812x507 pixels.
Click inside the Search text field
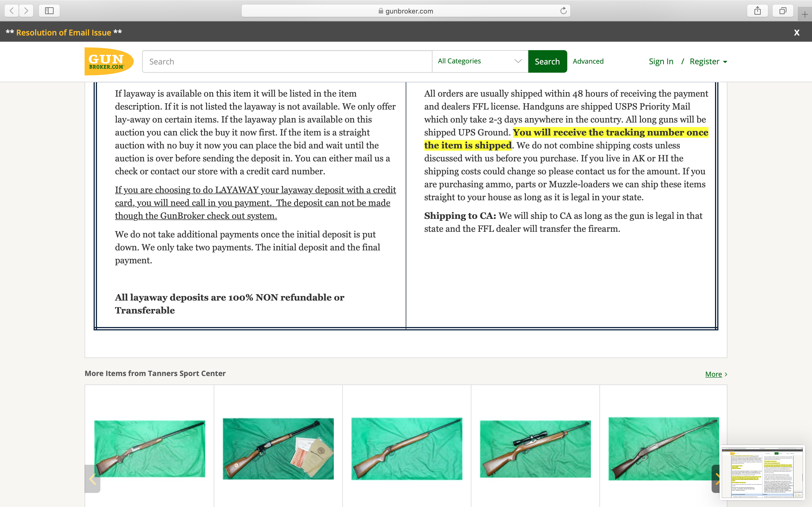[x=287, y=61]
